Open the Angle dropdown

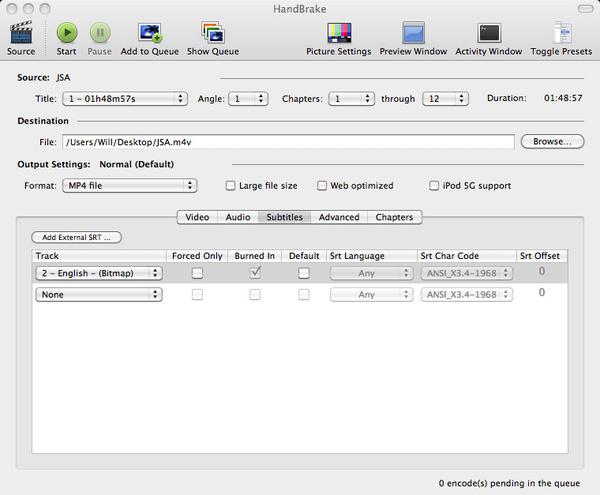(x=248, y=99)
